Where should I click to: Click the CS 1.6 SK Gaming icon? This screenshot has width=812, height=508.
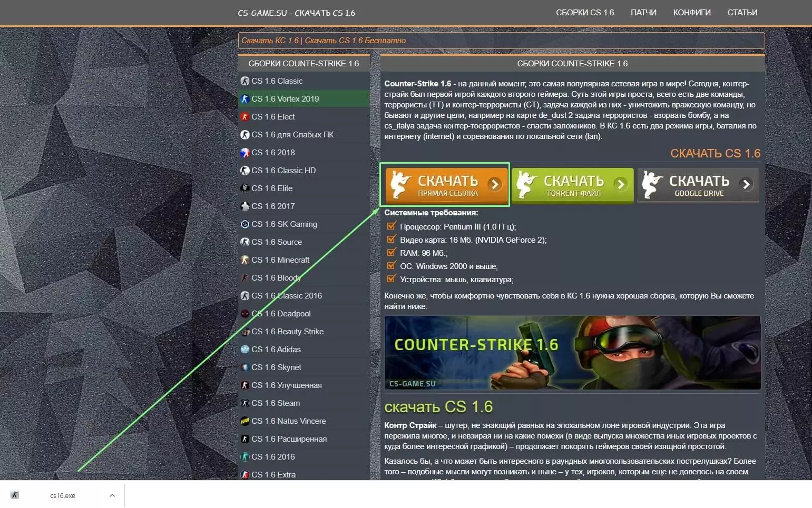click(244, 224)
